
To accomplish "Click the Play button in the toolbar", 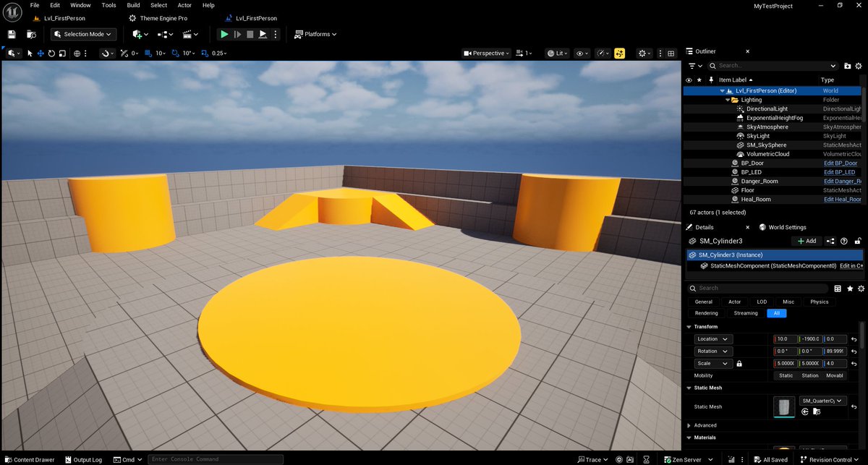I will coord(224,34).
